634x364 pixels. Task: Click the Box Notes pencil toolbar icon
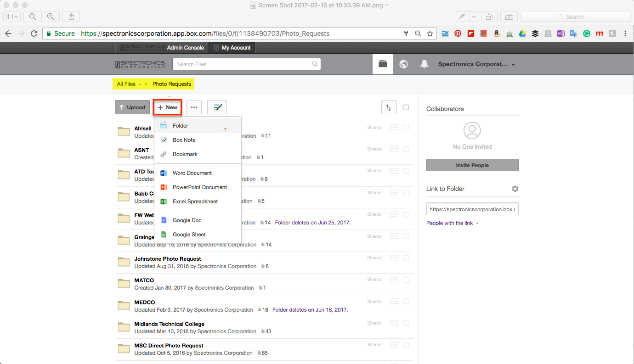[217, 107]
